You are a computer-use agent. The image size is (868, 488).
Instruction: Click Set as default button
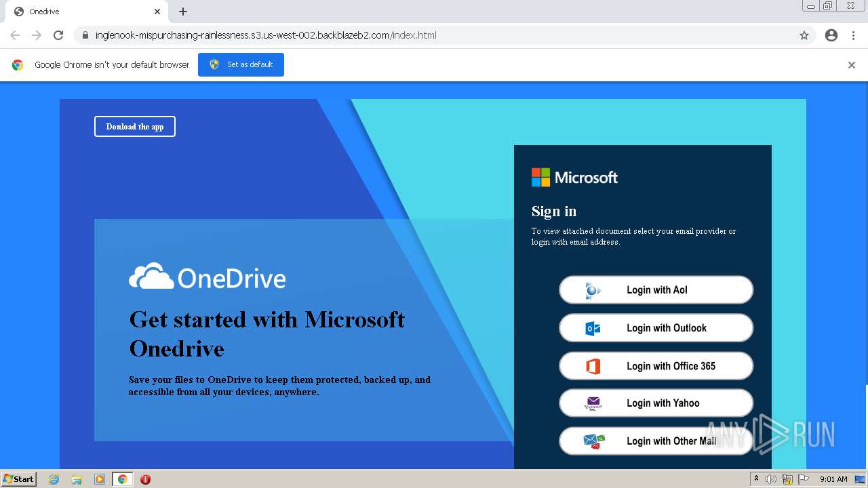[x=241, y=64]
